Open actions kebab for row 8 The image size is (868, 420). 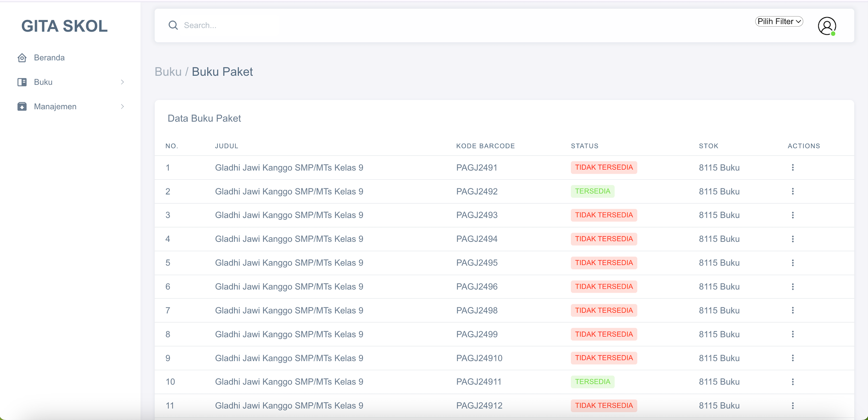coord(792,334)
